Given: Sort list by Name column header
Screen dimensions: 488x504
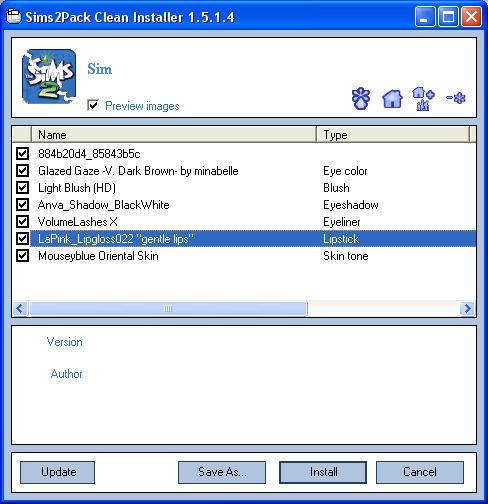Looking at the screenshot, I should (x=174, y=135).
